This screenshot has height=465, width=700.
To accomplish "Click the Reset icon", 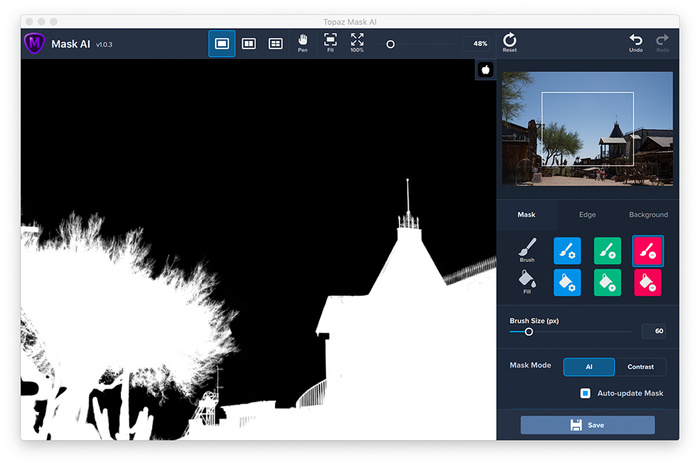I will (x=509, y=42).
